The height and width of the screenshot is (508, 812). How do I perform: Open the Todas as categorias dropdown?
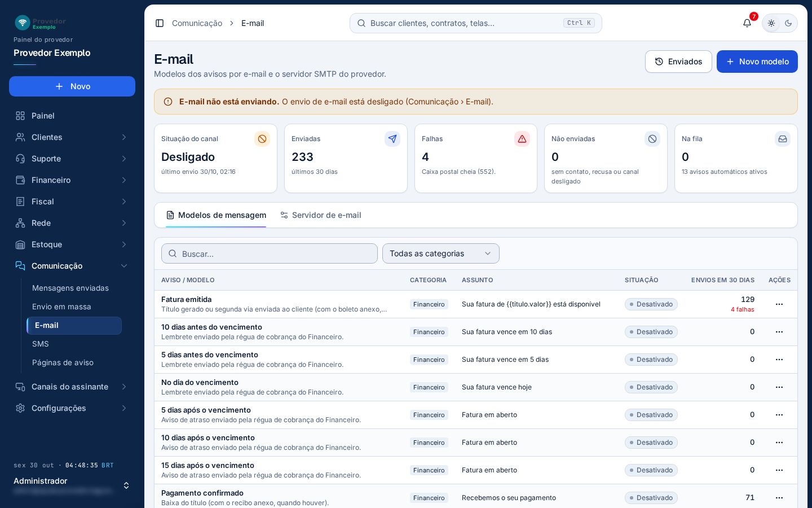441,253
